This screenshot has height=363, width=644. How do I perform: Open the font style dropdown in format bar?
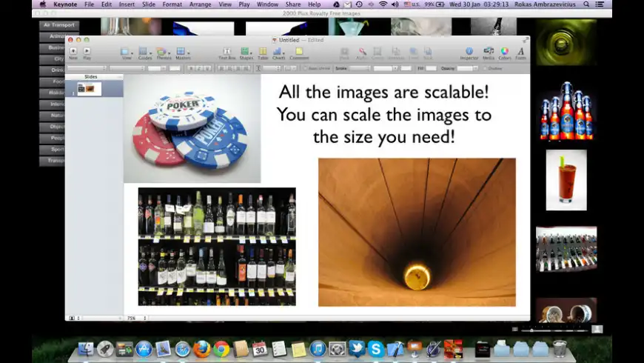[127, 68]
